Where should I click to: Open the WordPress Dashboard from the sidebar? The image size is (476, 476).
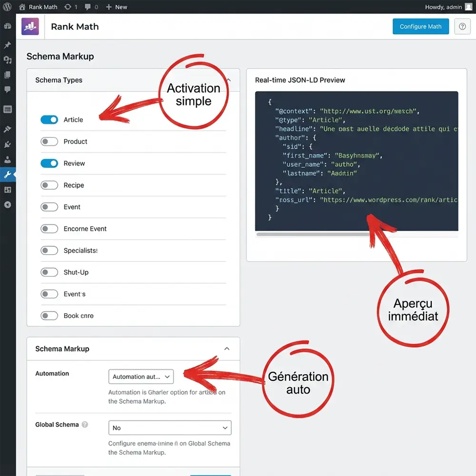coord(8,26)
